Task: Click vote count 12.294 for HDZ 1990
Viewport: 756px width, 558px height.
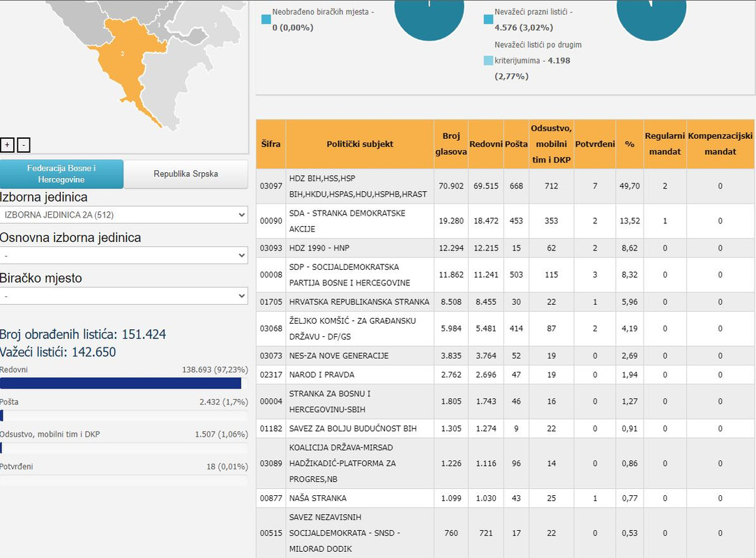Action: pos(451,248)
